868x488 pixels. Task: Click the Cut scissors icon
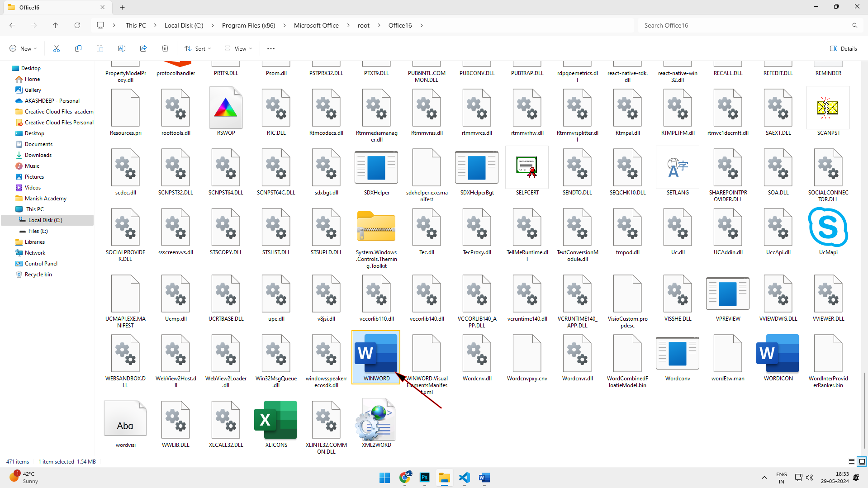tap(57, 48)
